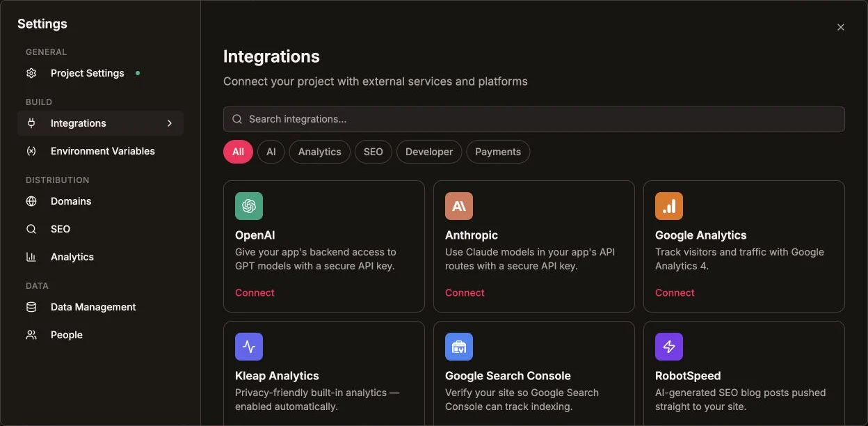Image resolution: width=868 pixels, height=426 pixels.
Task: Open Project Settings in sidebar
Action: tap(100, 73)
